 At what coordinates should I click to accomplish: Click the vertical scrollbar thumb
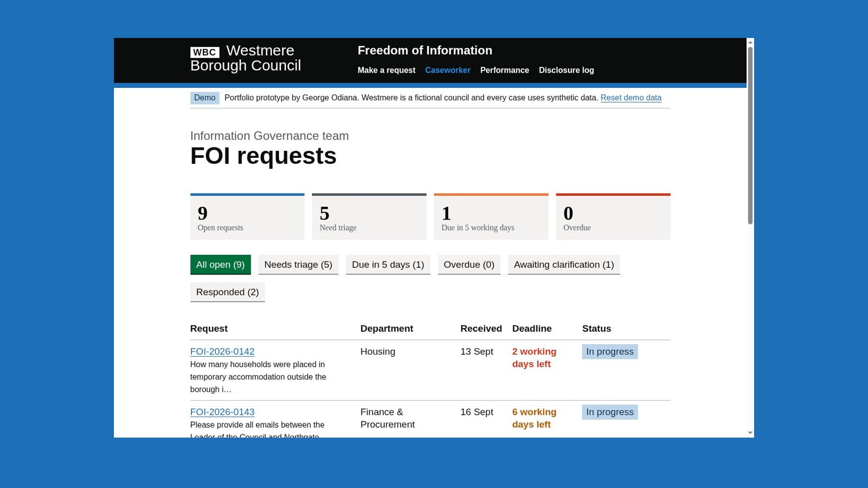coord(750,136)
